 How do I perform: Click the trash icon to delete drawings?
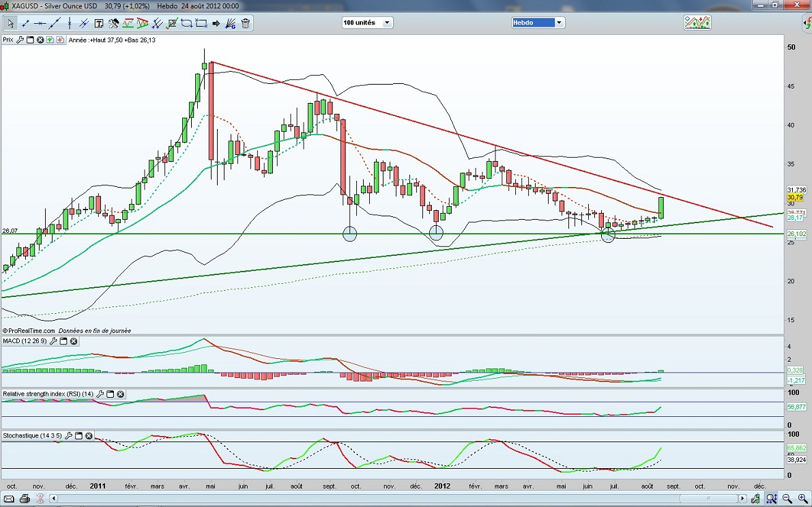pyautogui.click(x=246, y=23)
